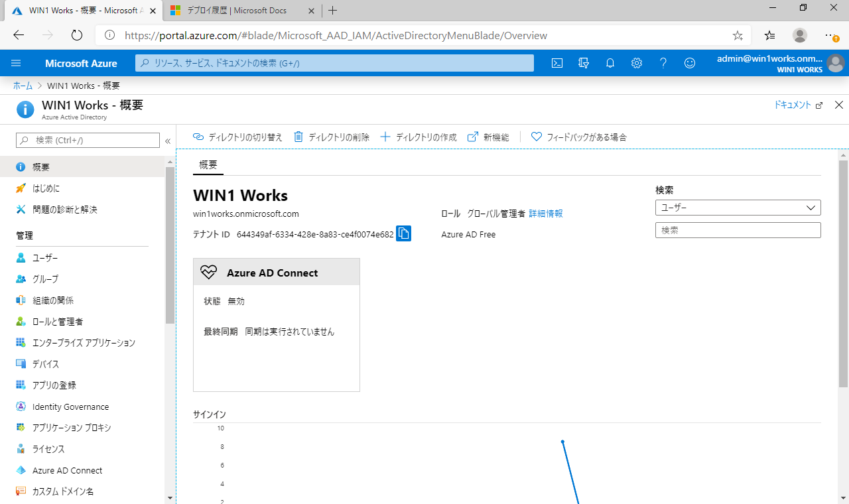The height and width of the screenshot is (504, 849).
Task: Click the global resource search box
Action: 335,63
